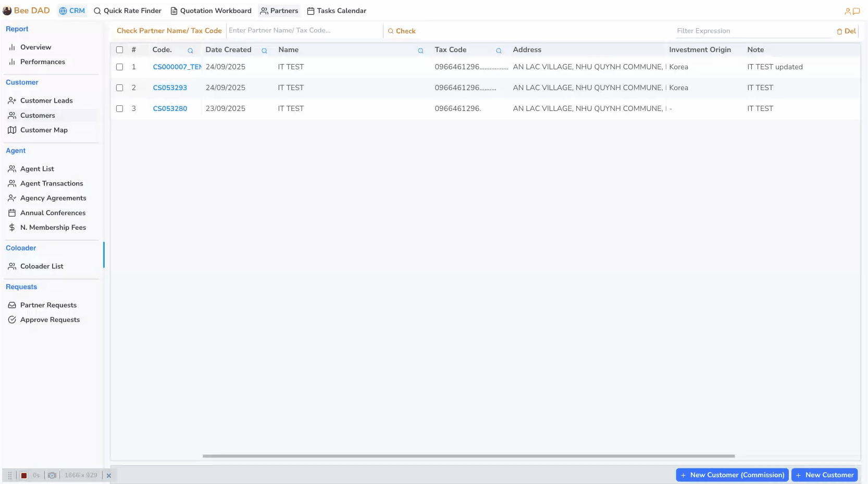
Task: Open the chat message icon at top right
Action: (856, 11)
